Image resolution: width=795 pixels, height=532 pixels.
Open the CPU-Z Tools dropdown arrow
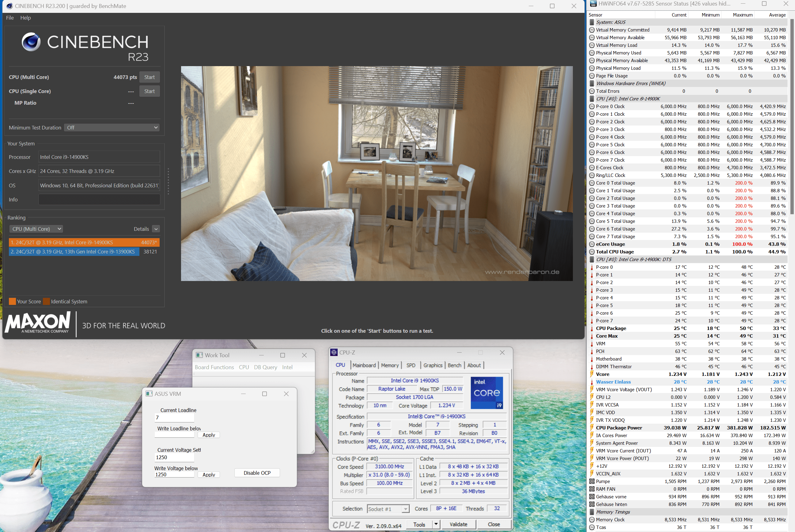tap(436, 524)
